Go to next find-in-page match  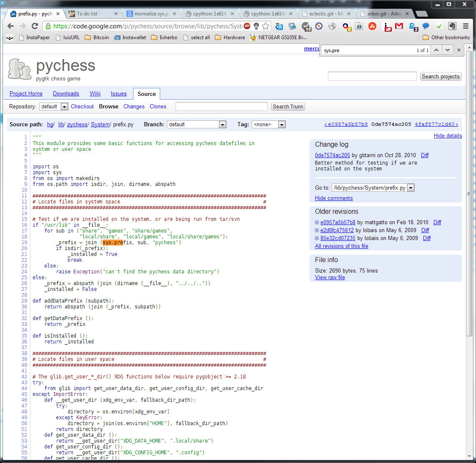click(x=447, y=50)
